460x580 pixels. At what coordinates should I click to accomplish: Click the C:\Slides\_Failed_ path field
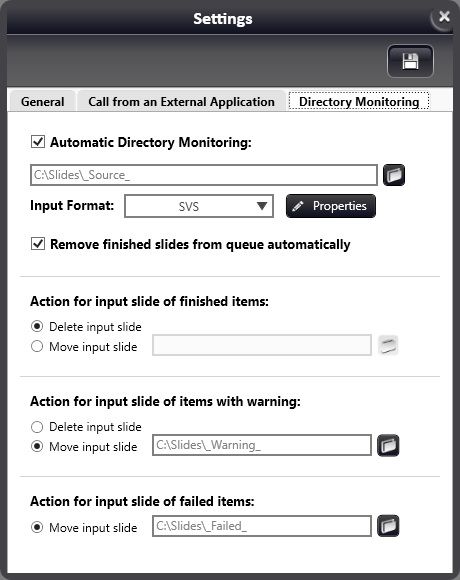[262, 526]
